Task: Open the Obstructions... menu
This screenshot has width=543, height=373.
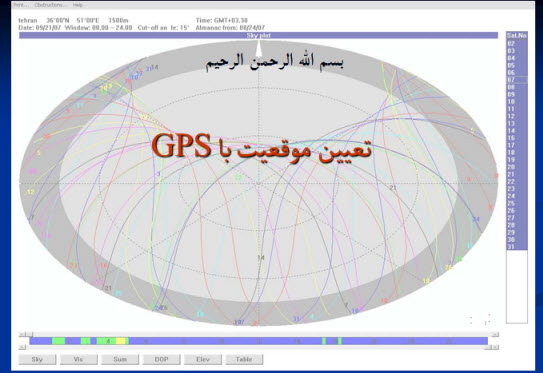Action: [51, 5]
